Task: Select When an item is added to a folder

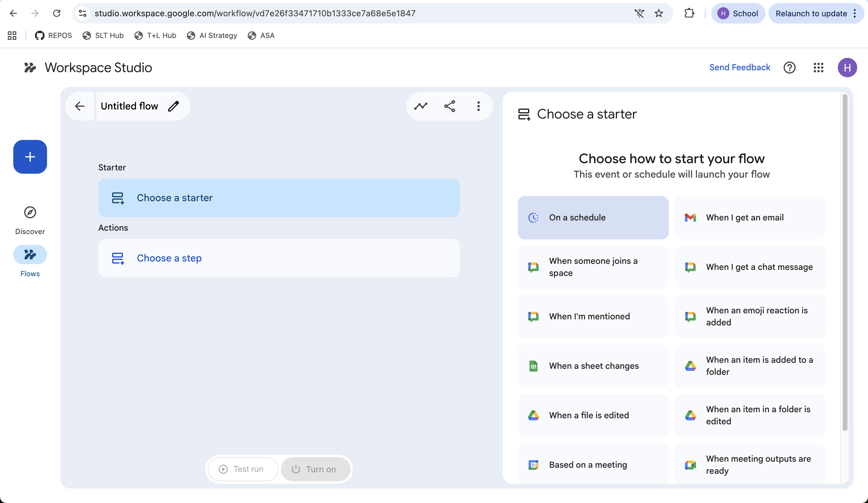Action: click(x=750, y=366)
